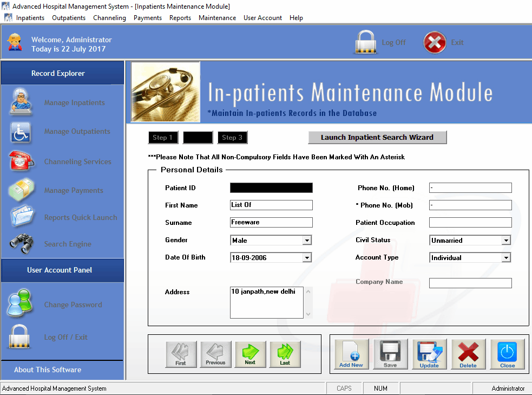Click Manage Outpatients link
532x395 pixels.
coord(77,132)
